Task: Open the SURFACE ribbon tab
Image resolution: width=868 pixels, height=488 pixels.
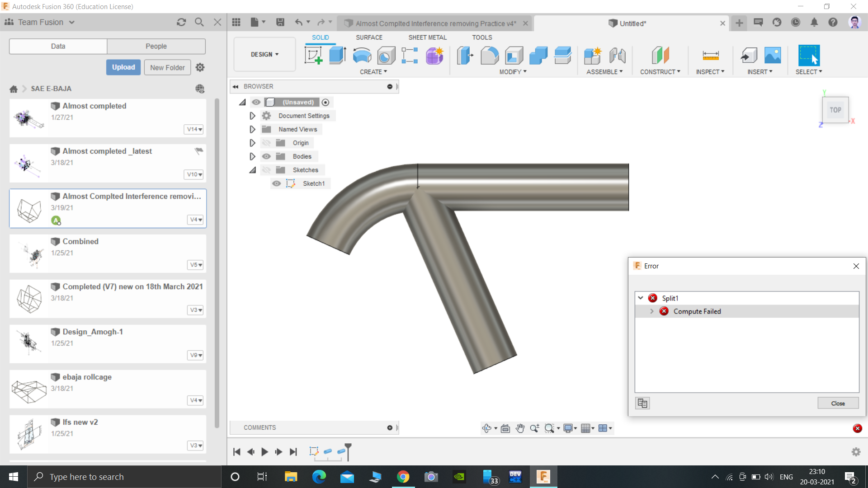Action: tap(369, 38)
